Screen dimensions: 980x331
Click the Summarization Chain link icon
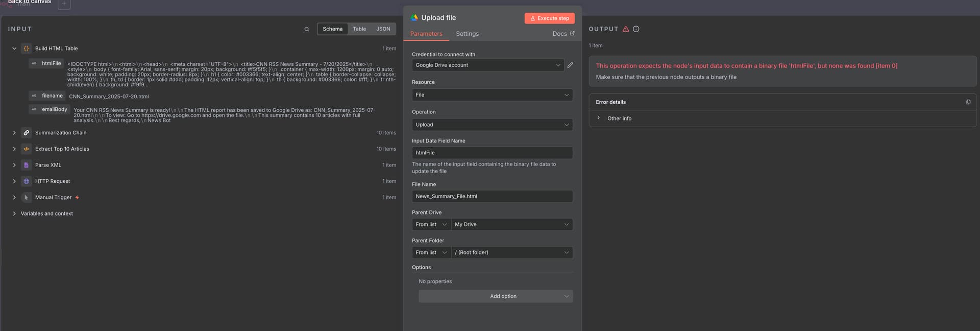(27, 133)
